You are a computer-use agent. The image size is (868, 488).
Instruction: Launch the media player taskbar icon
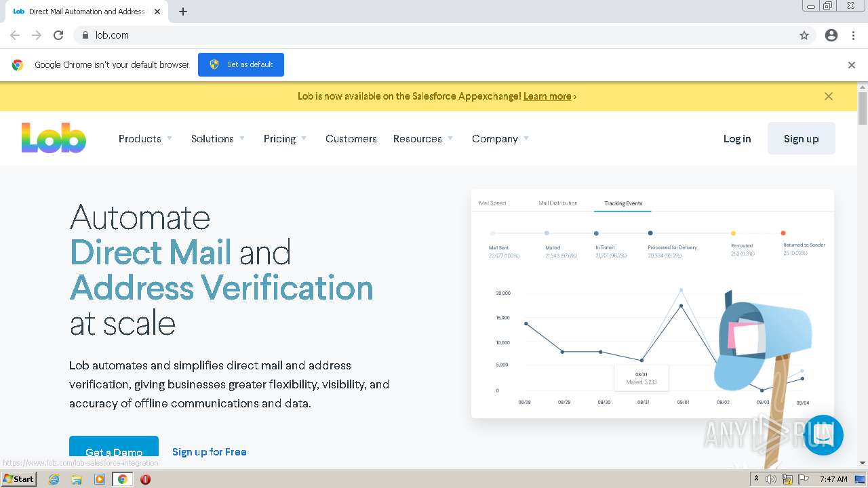(100, 479)
